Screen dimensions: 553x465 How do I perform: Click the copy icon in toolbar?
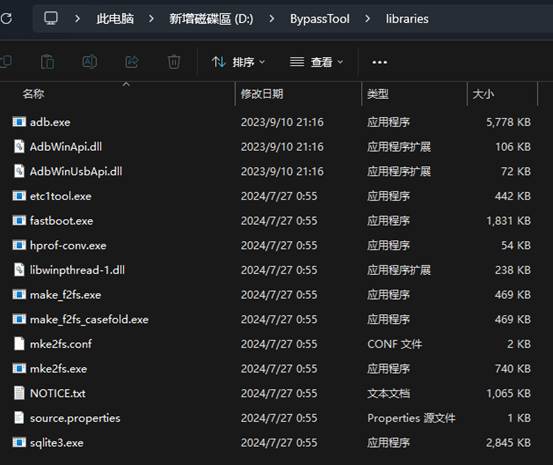click(x=6, y=62)
